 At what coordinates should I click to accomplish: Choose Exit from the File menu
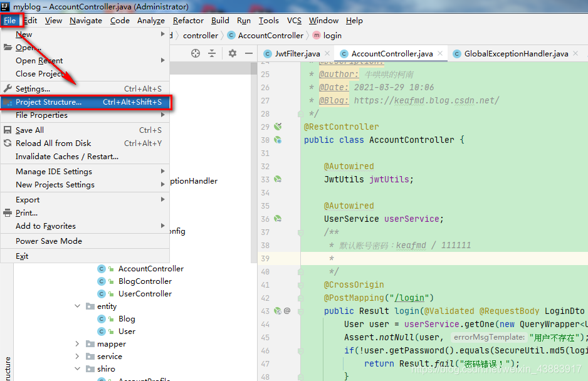click(85, 256)
